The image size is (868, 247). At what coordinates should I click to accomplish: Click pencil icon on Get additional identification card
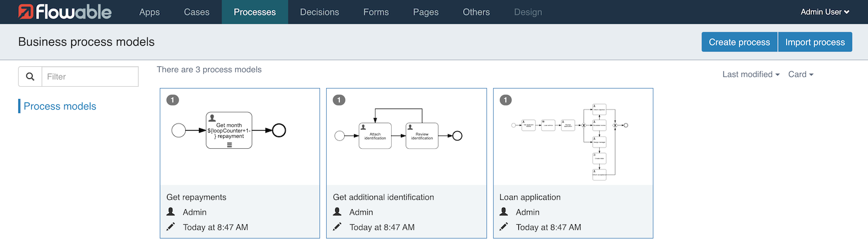337,227
